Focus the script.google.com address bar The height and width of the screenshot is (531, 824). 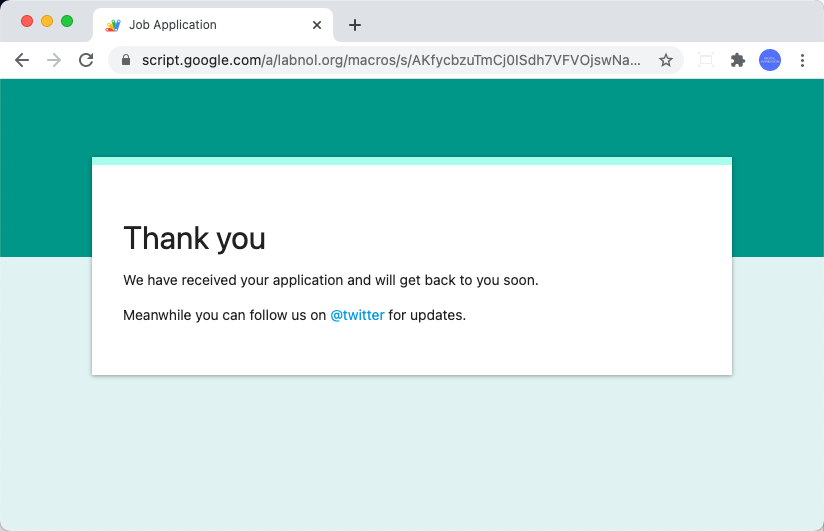coord(390,60)
